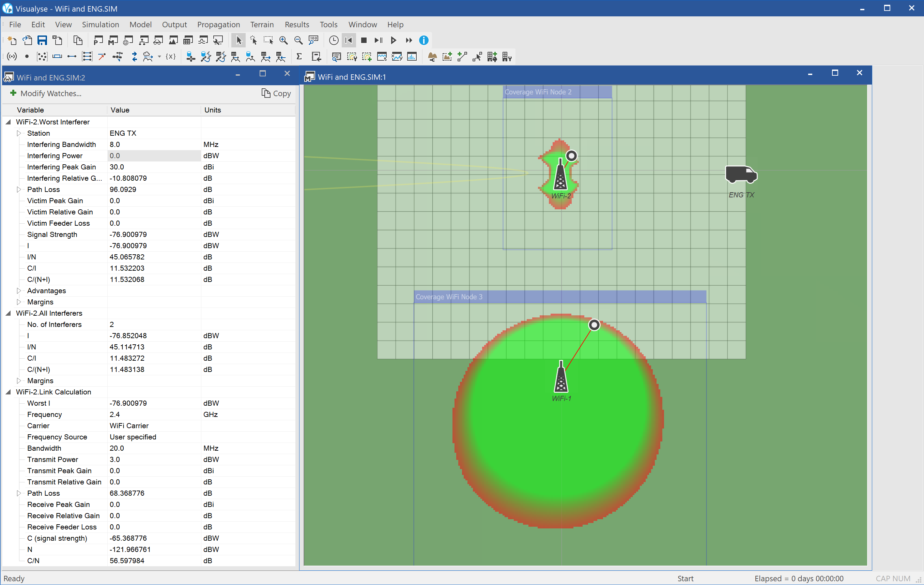Screen dimensions: 924x585
Task: Click the ENG TX truck on map
Action: (741, 175)
